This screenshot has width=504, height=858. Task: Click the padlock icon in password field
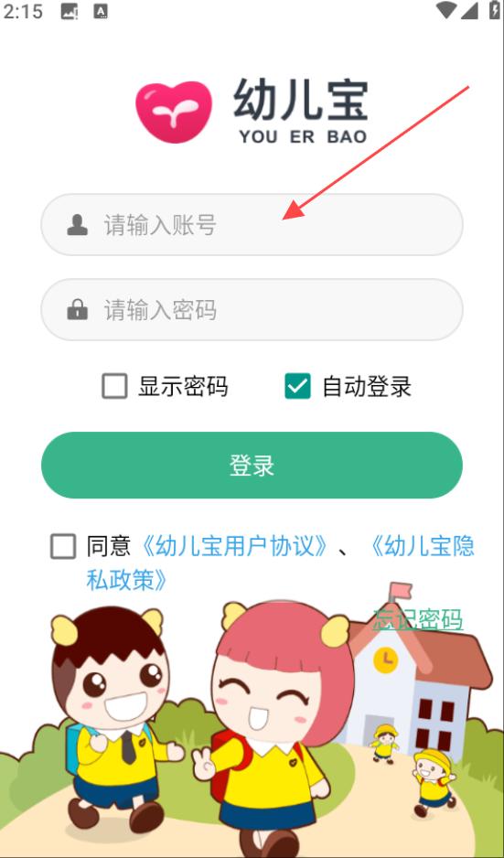coord(77,310)
